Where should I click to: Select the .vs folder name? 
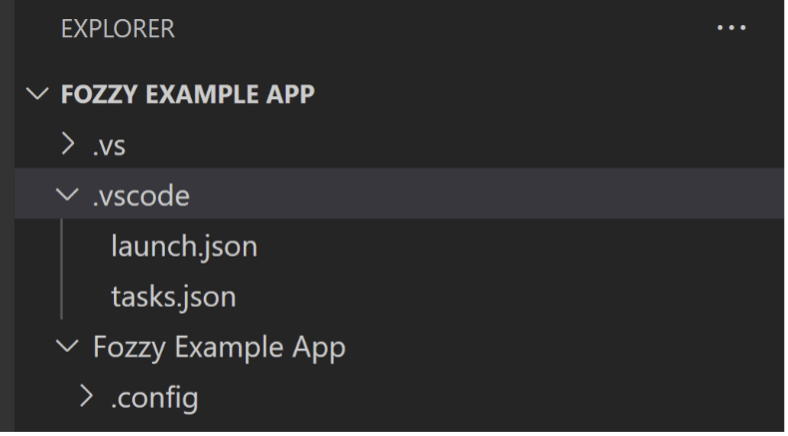pyautogui.click(x=109, y=146)
